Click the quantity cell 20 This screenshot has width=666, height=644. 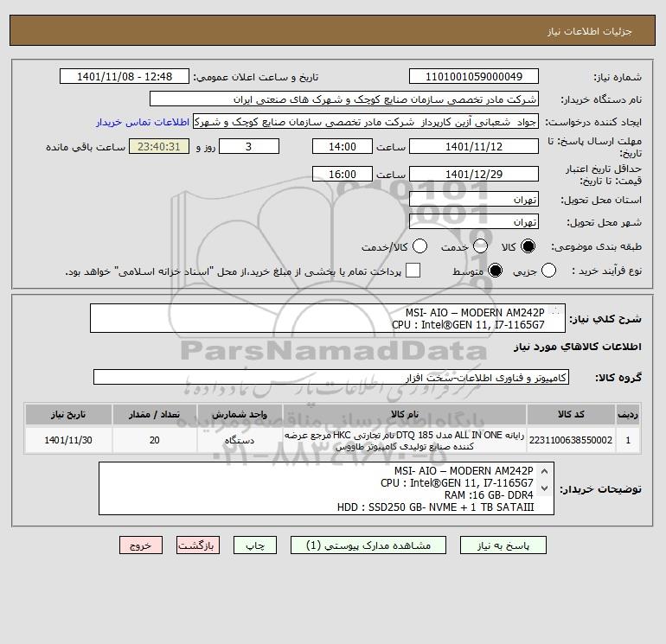[155, 440]
